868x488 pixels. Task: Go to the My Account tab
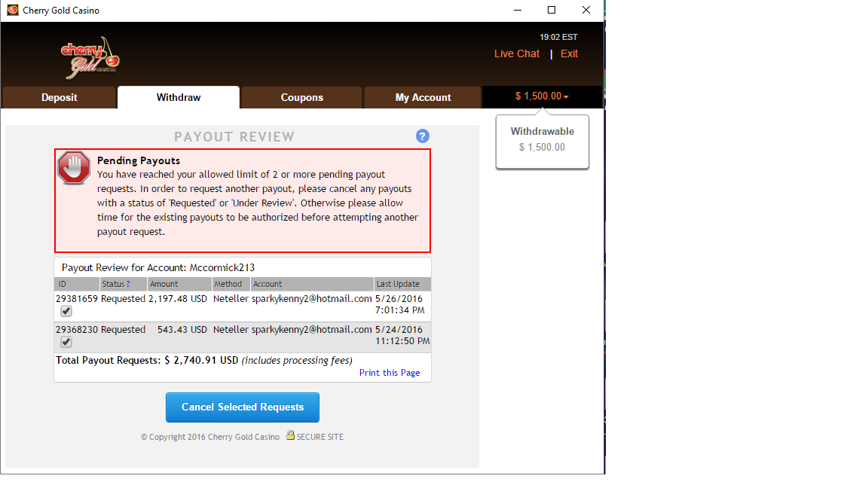(x=423, y=97)
